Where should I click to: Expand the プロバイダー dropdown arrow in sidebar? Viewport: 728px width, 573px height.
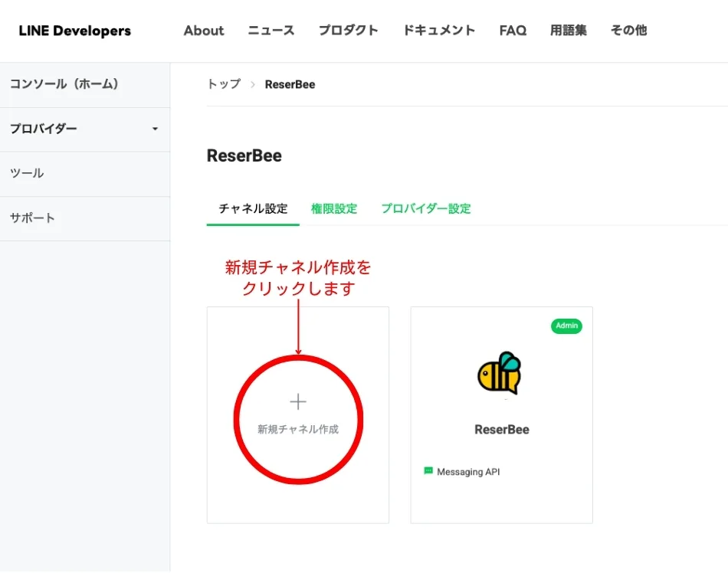click(x=155, y=129)
